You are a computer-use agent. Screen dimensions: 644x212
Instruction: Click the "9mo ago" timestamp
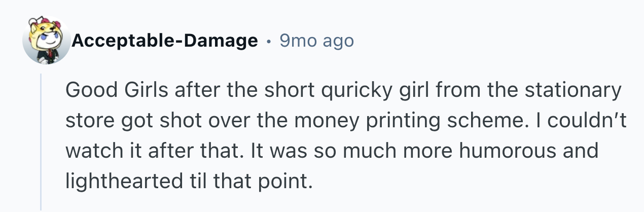tap(316, 41)
